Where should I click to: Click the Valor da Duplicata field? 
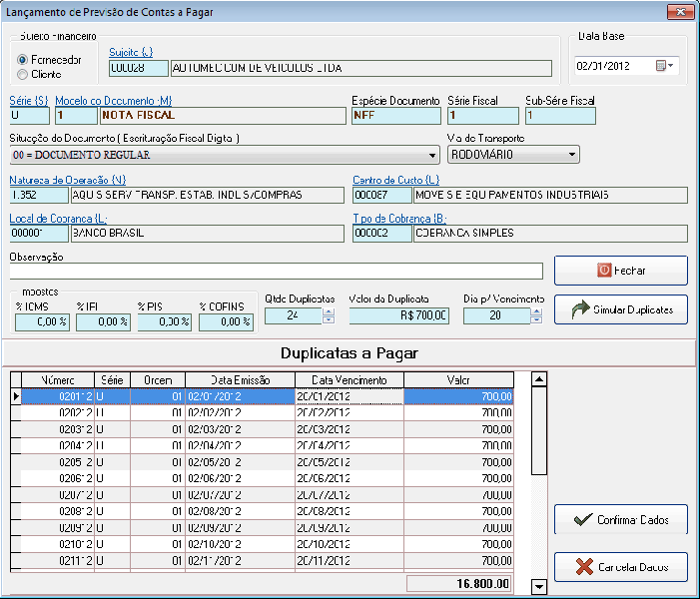(399, 315)
